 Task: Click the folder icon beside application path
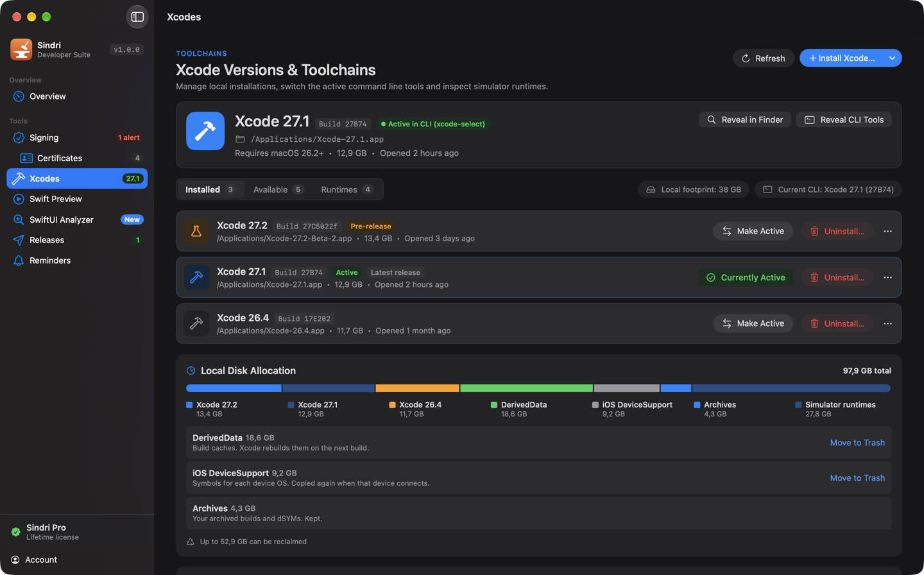[x=240, y=139]
